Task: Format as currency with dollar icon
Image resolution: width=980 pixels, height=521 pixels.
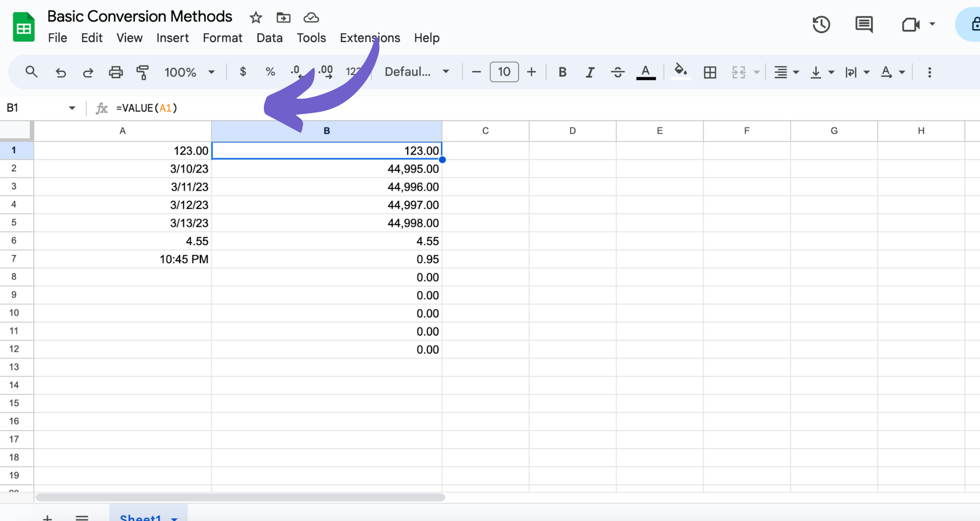Action: pos(243,72)
